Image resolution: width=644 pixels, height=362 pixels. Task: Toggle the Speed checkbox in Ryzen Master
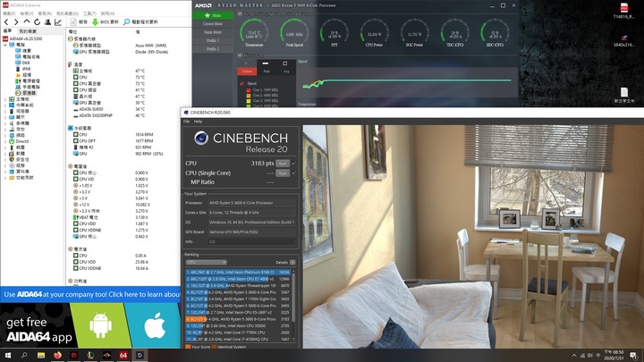pos(241,83)
